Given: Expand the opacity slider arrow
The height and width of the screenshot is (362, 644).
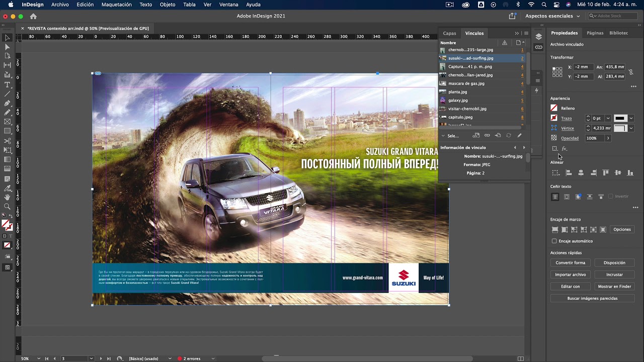Looking at the screenshot, I should point(608,138).
